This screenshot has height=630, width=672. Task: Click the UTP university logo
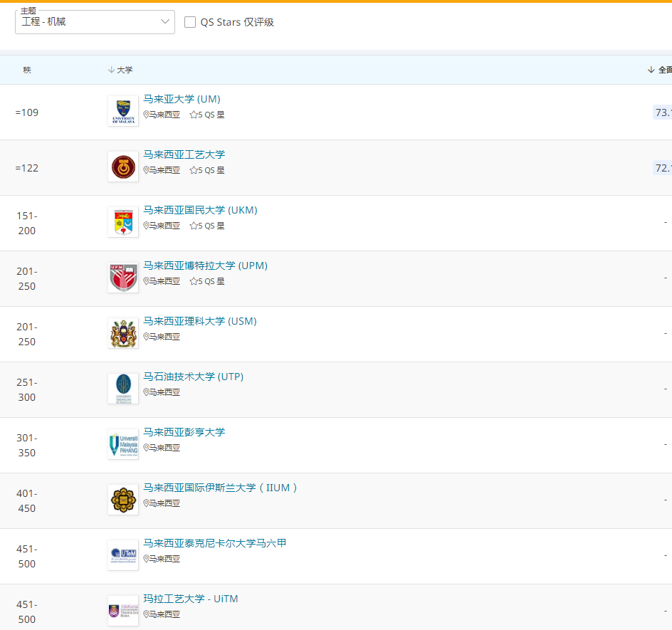123,389
